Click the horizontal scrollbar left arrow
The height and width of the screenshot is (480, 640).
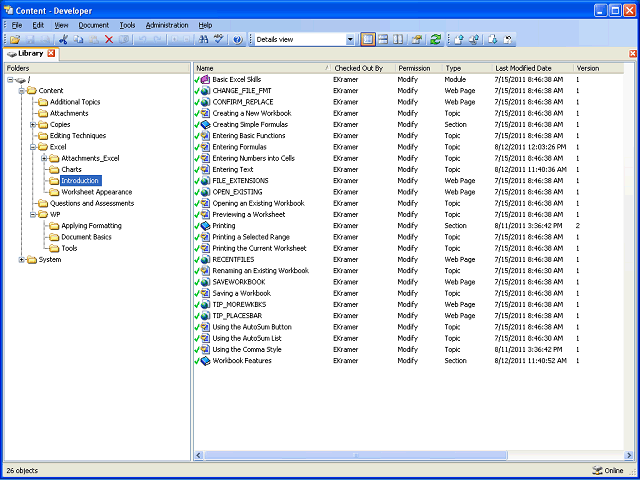[x=199, y=455]
